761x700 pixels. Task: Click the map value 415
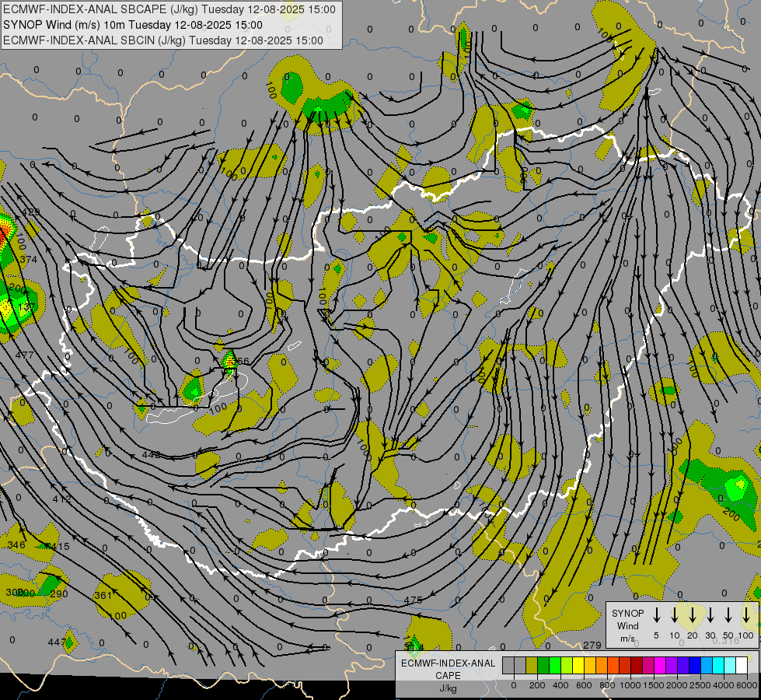point(59,547)
